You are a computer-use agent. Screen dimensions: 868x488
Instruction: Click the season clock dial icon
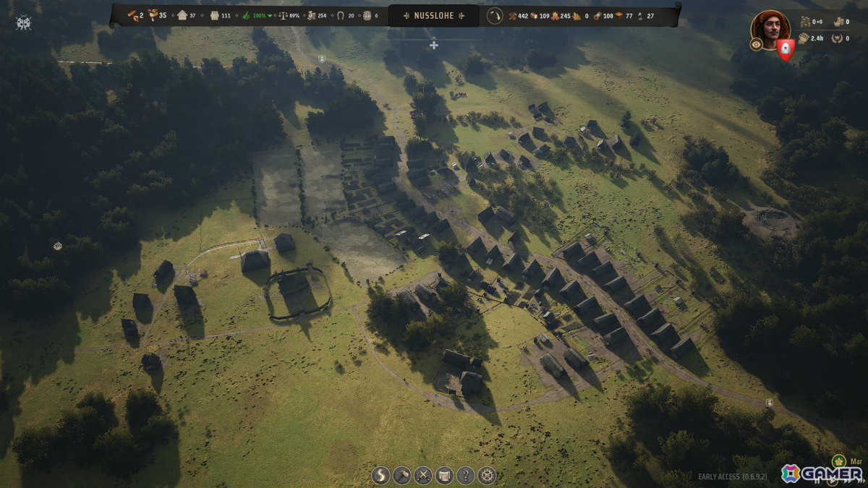pos(495,16)
